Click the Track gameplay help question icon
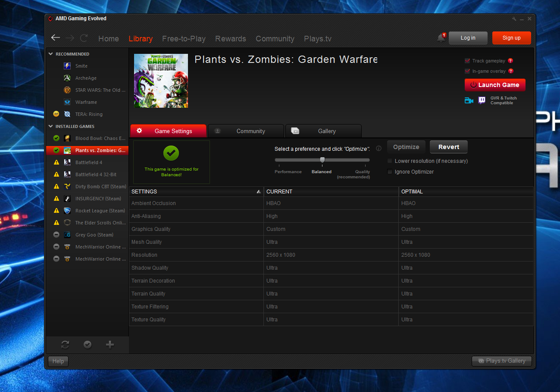The height and width of the screenshot is (392, 560). 510,61
